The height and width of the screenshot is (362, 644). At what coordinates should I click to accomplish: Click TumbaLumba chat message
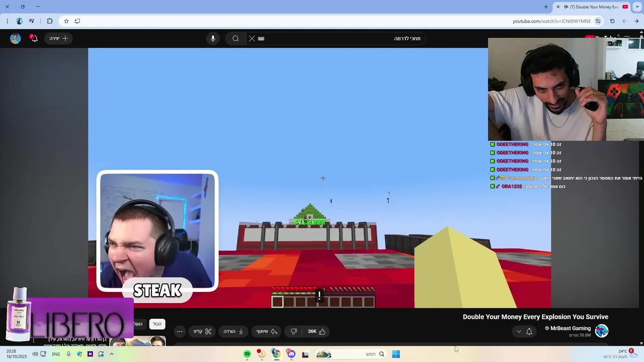(x=566, y=178)
